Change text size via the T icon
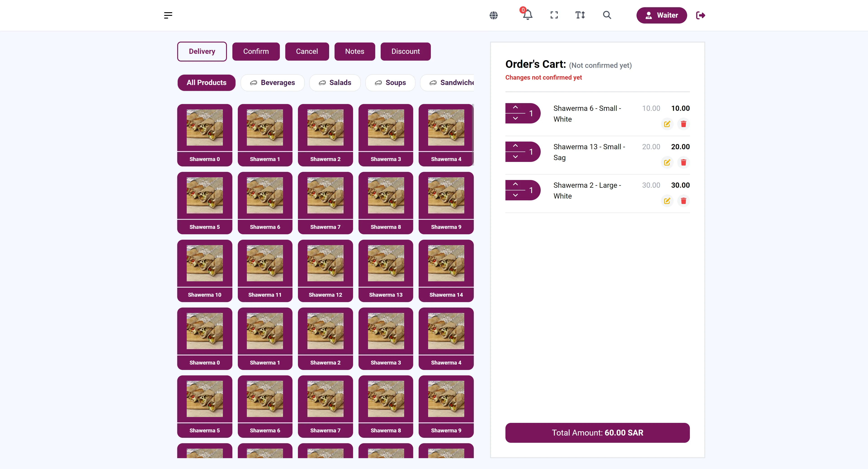Image resolution: width=868 pixels, height=469 pixels. click(x=580, y=15)
